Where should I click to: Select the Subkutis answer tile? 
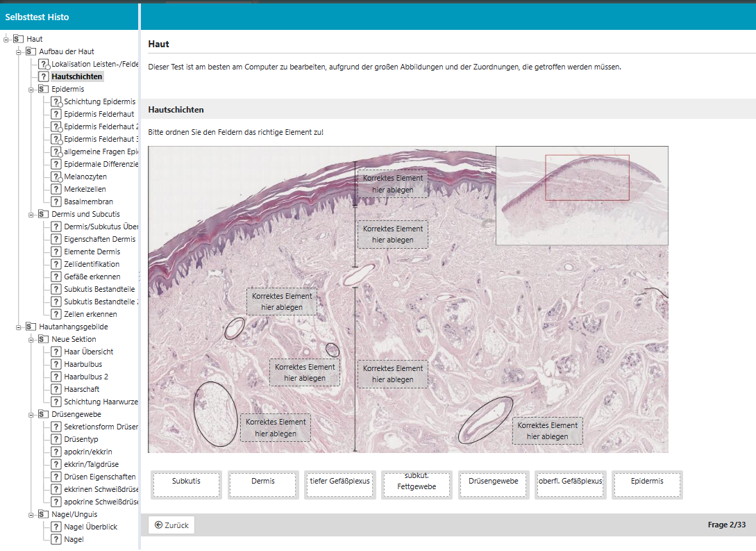[186, 484]
